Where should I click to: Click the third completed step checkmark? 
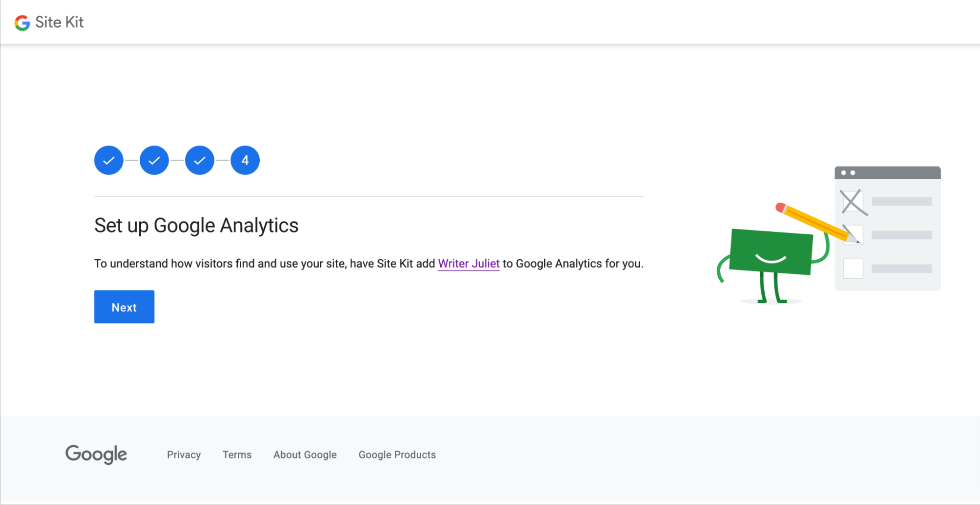click(200, 160)
